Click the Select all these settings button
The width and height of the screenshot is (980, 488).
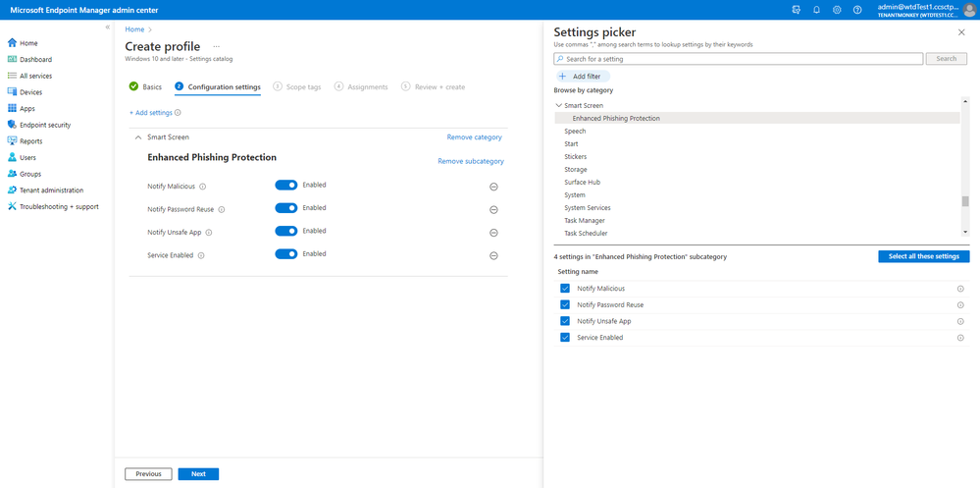coord(923,256)
